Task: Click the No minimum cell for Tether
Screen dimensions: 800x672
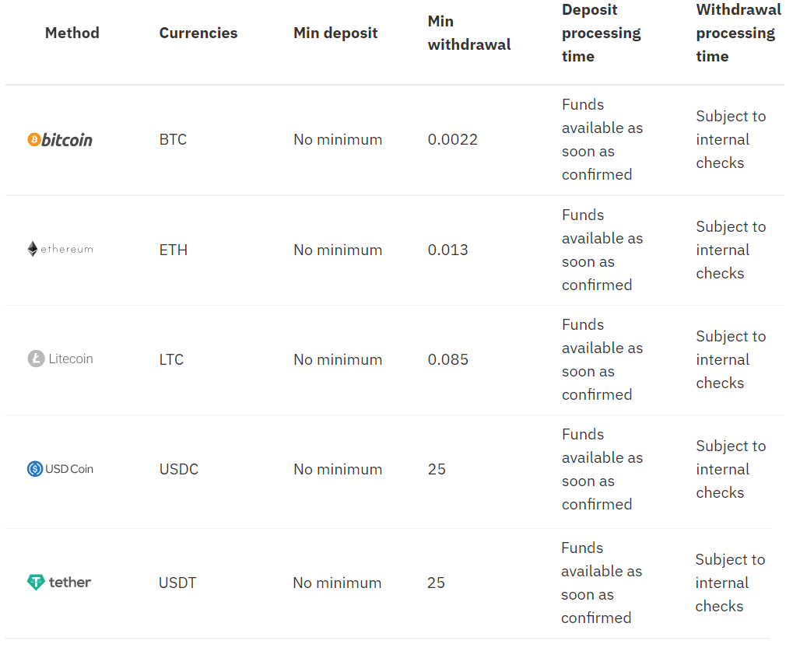Action: click(x=337, y=583)
